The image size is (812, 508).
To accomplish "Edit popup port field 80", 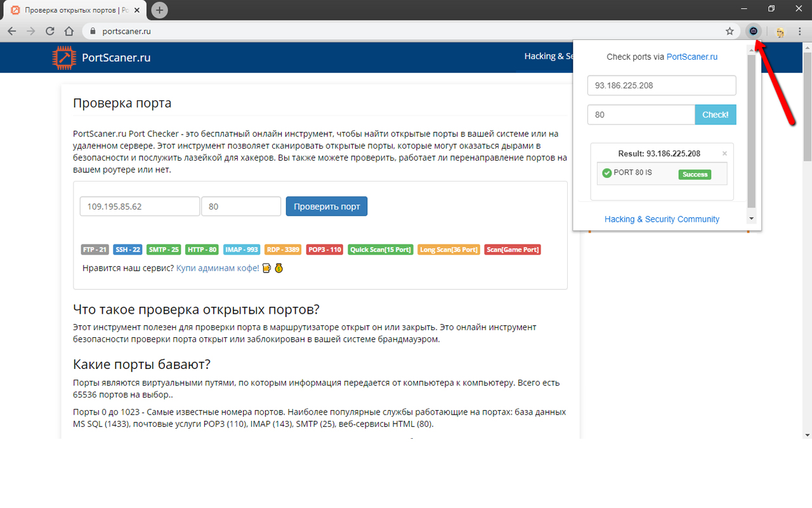I will [x=641, y=114].
